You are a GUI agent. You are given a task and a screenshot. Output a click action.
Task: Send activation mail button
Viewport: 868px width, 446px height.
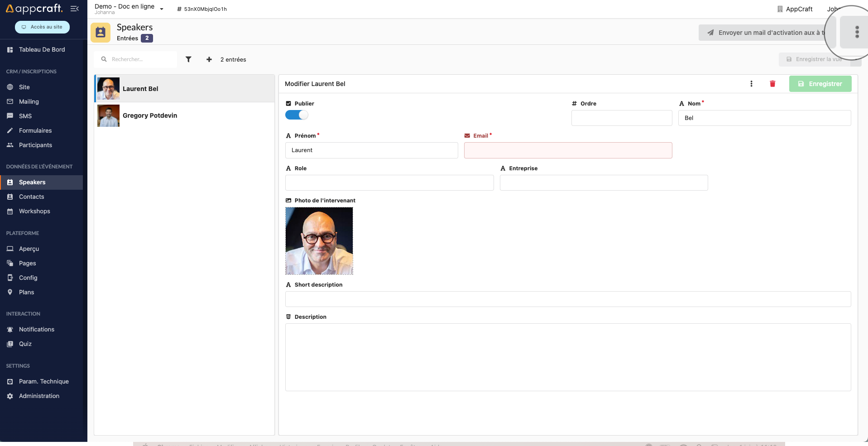(x=765, y=33)
